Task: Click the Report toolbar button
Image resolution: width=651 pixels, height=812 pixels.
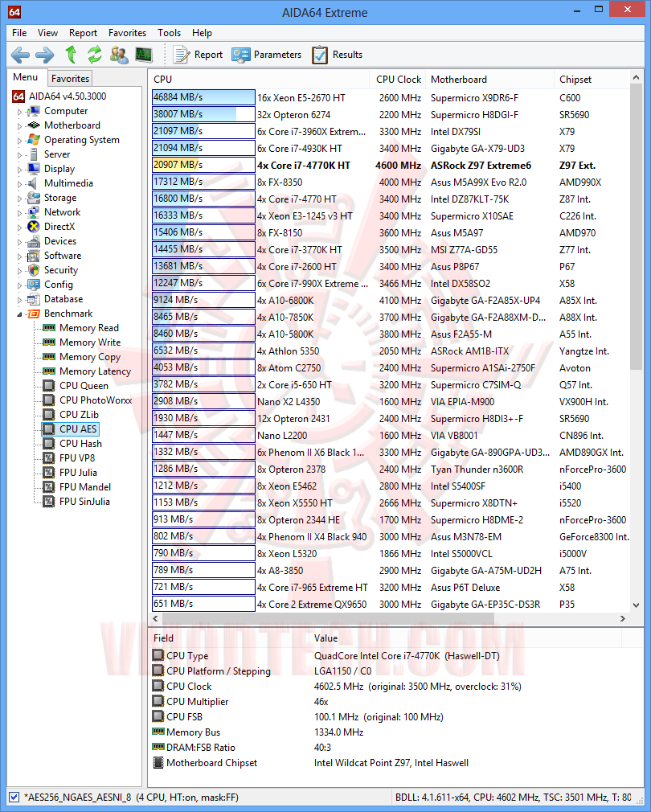Action: click(199, 55)
